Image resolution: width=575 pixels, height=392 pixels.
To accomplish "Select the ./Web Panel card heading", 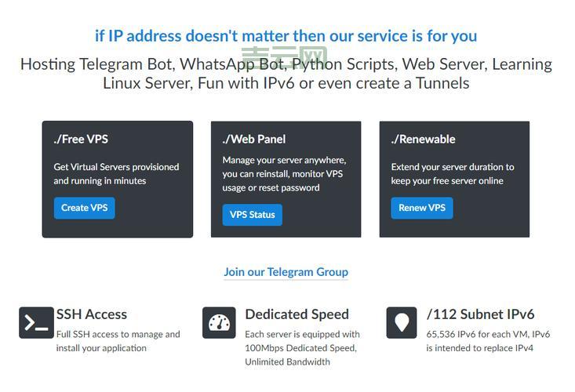I will [254, 139].
